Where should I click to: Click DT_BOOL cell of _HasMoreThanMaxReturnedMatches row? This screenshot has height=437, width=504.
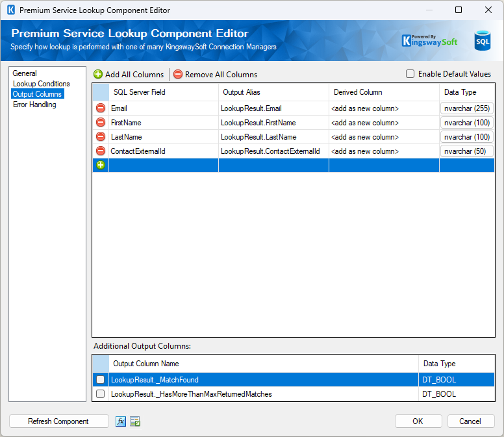point(457,394)
